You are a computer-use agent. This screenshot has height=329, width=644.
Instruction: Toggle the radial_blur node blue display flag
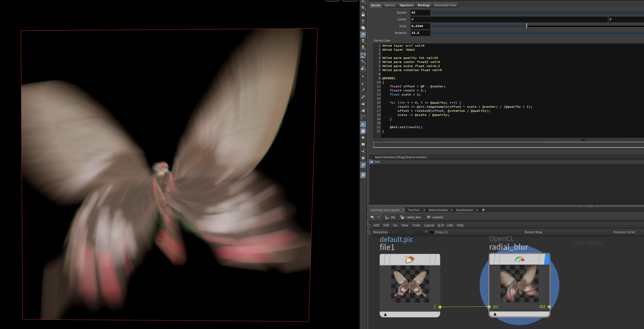547,259
